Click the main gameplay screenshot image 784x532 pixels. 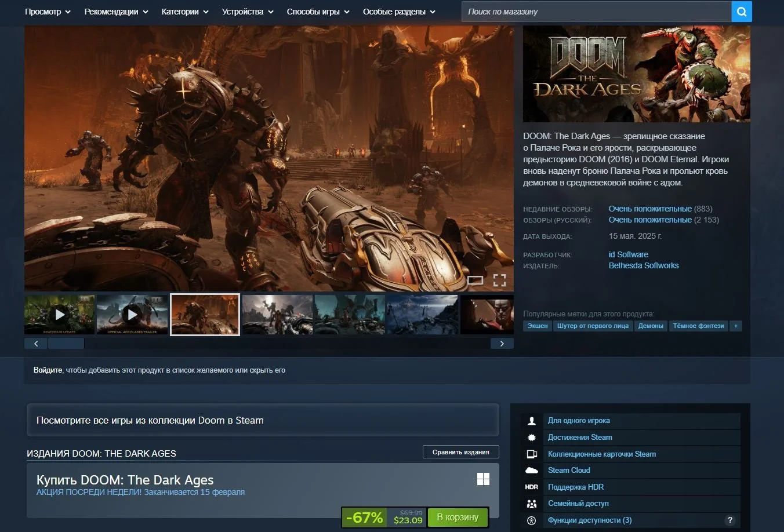pos(268,158)
